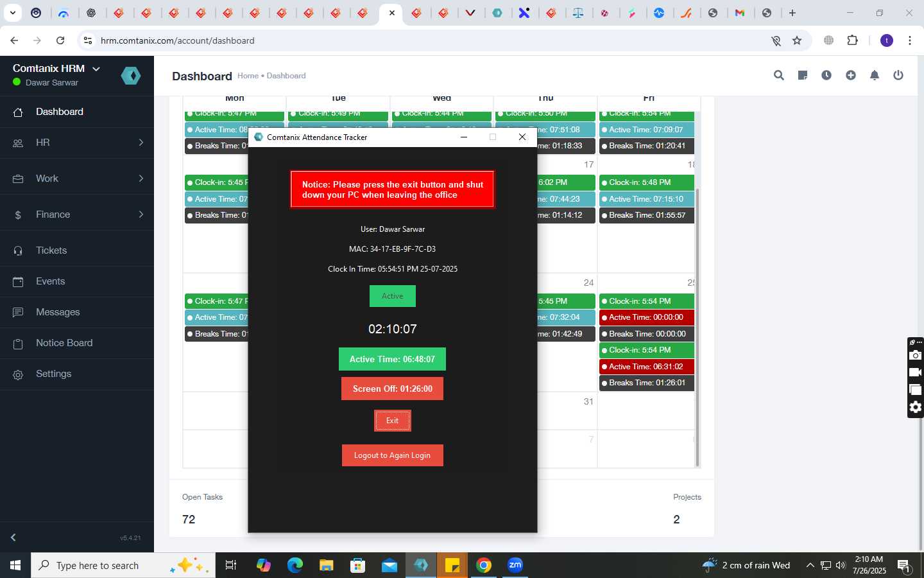
Task: Open a new Chrome tab
Action: tap(792, 13)
